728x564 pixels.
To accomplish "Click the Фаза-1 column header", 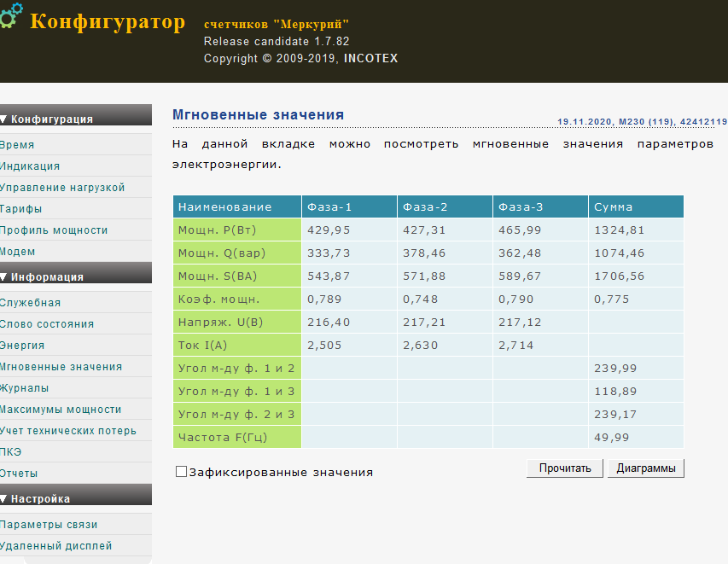I will (x=350, y=206).
